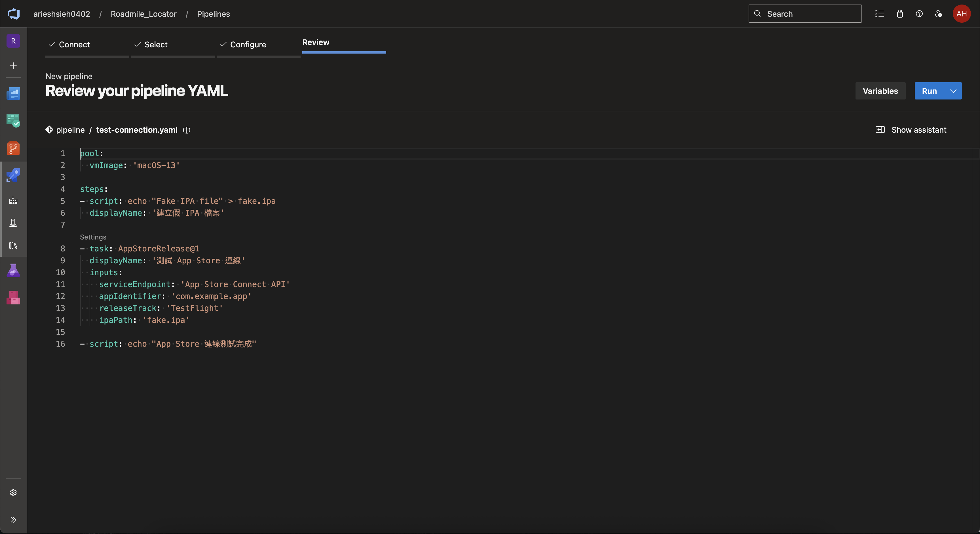980x534 pixels.
Task: Open the marketplace shopping bag icon
Action: coord(900,14)
